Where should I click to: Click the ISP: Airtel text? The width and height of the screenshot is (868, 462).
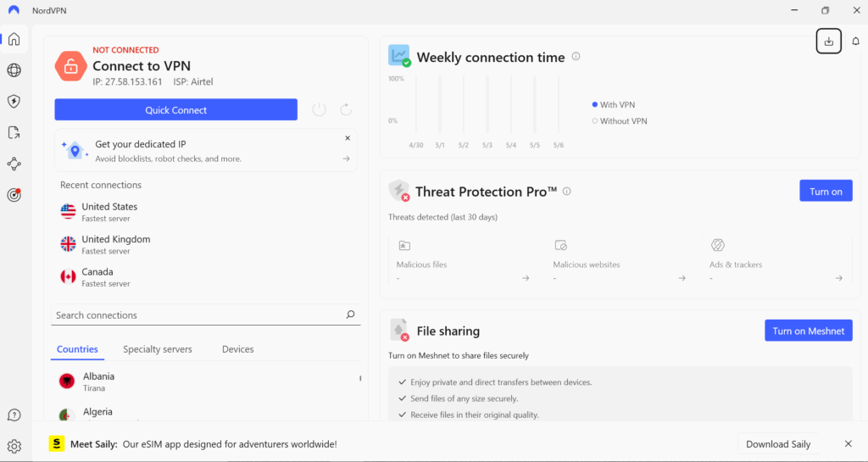point(193,82)
